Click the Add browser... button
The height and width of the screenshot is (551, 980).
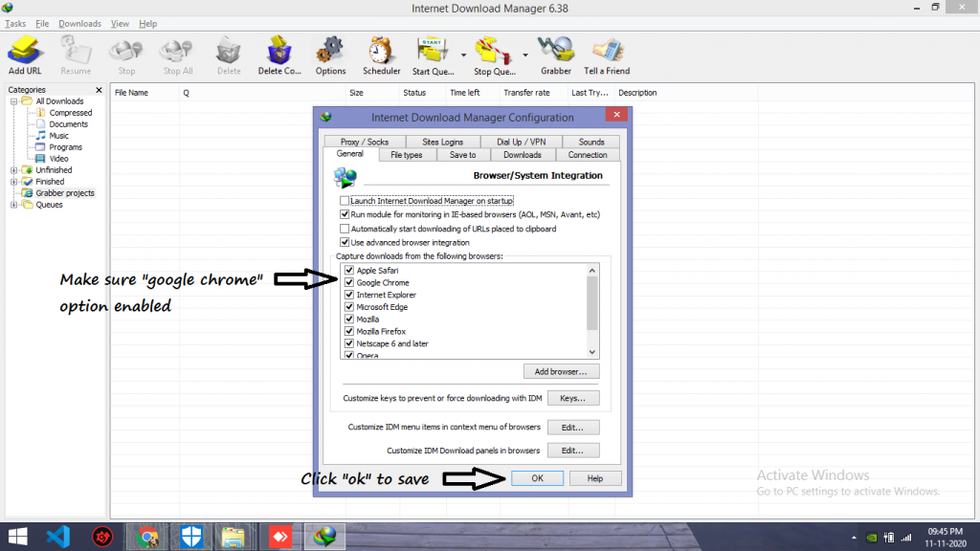point(561,372)
